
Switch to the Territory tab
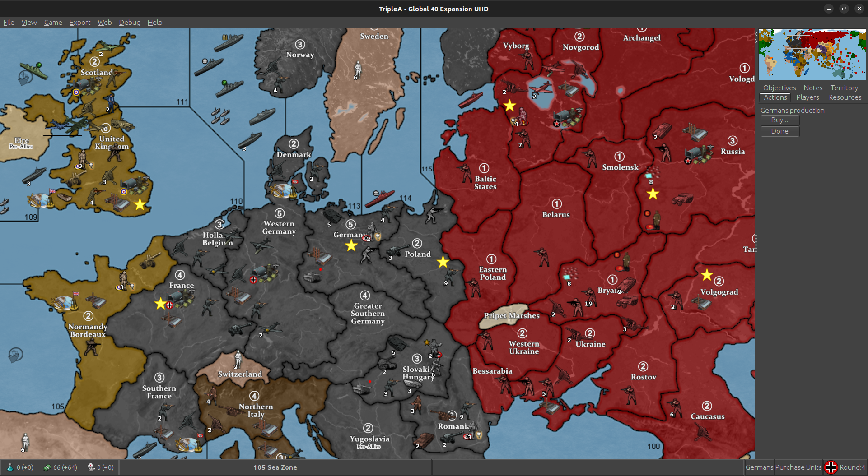pyautogui.click(x=844, y=88)
